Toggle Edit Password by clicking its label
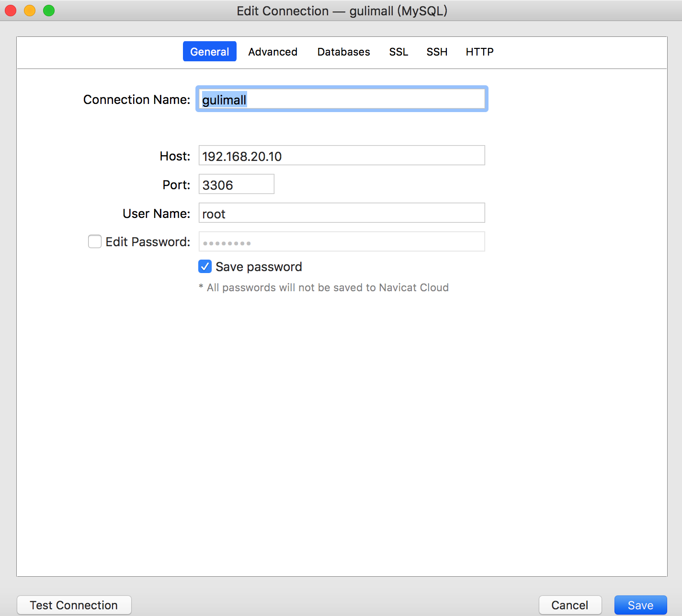The height and width of the screenshot is (616, 682). (147, 241)
